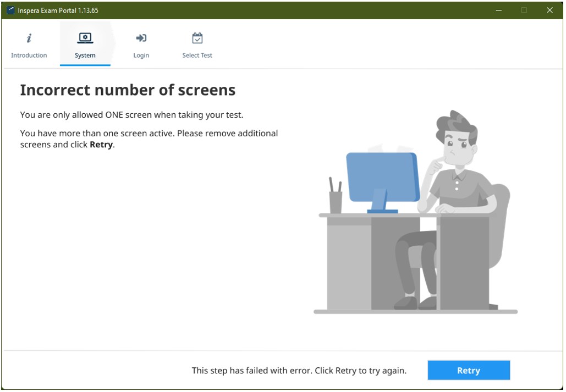Click the blue underline below the System step
This screenshot has height=392, width=566.
coord(85,64)
